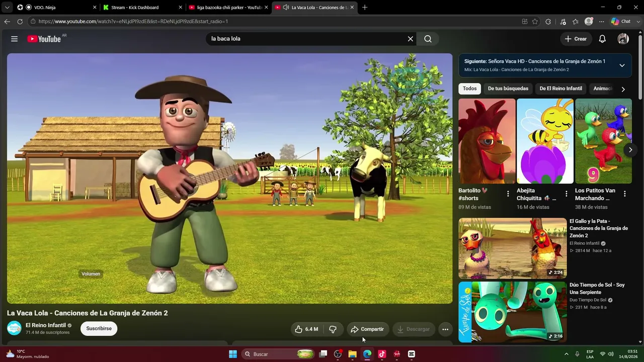This screenshot has width=644, height=362.
Task: Switch to Stream - Kick Dashboard tab
Action: pos(142,8)
